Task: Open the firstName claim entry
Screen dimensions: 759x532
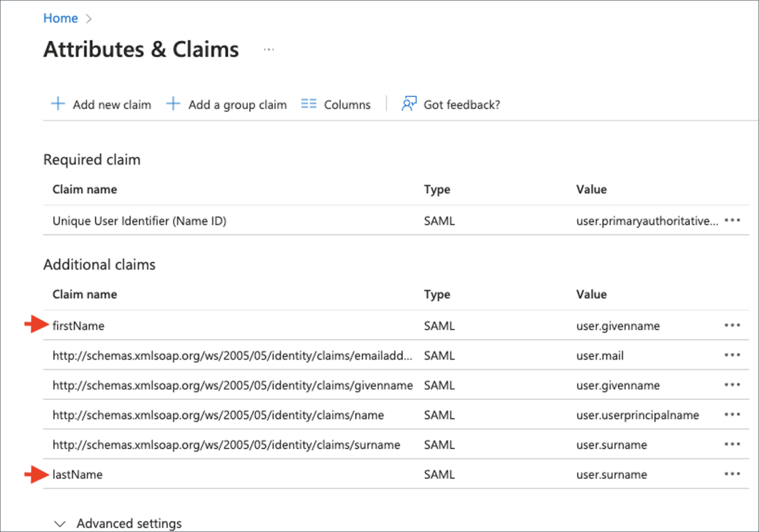Action: click(x=78, y=326)
